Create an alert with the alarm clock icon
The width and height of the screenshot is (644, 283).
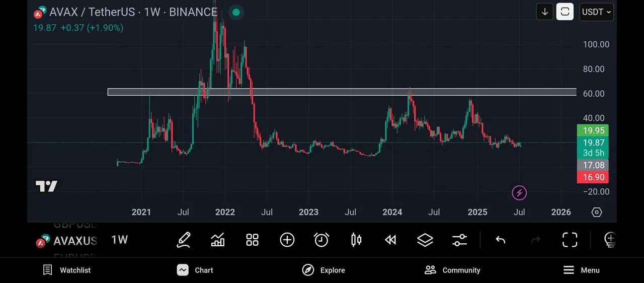click(x=321, y=240)
